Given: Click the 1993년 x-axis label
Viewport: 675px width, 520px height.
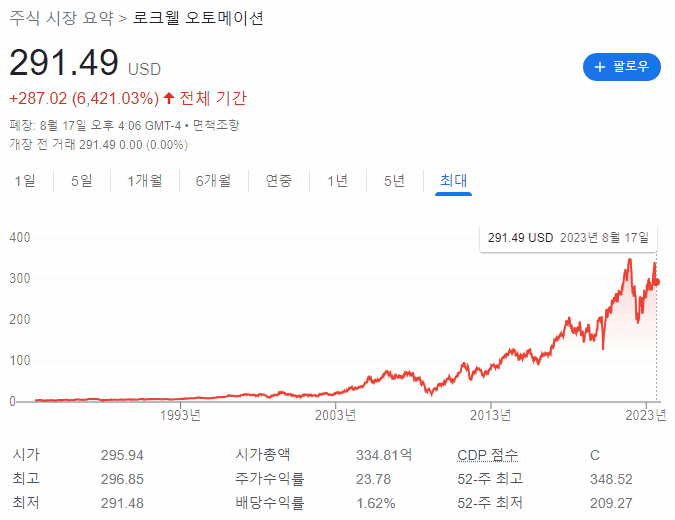Looking at the screenshot, I should [x=180, y=415].
